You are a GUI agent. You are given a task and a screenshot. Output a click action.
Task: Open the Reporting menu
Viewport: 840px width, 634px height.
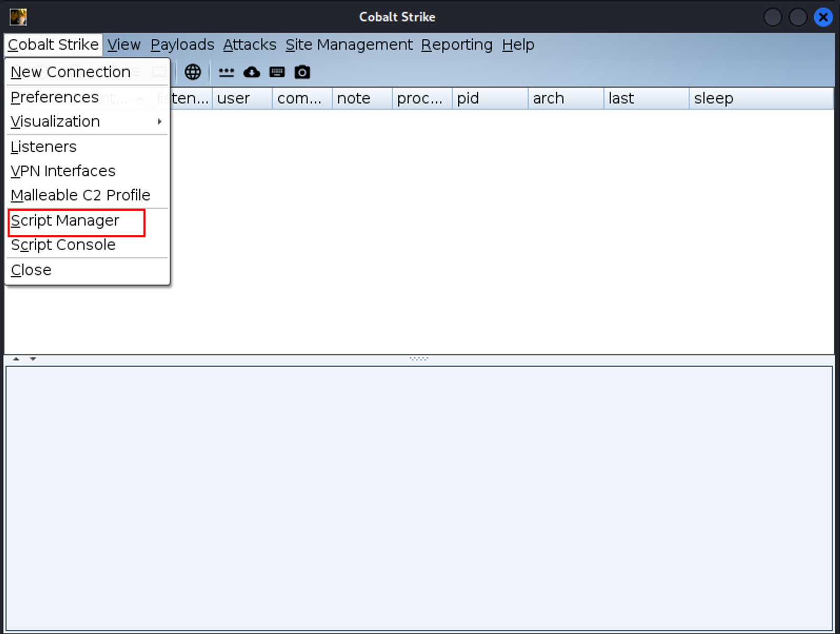click(x=457, y=45)
